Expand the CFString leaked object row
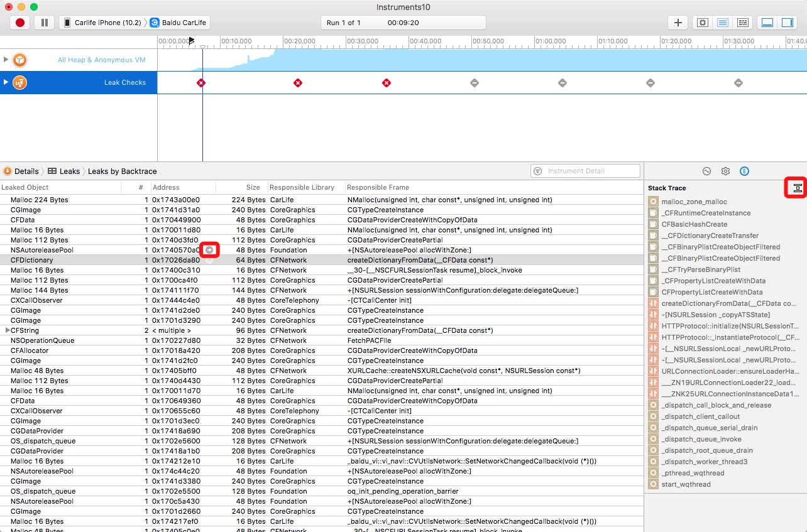Screen dimensions: 807x532 click(x=8, y=330)
